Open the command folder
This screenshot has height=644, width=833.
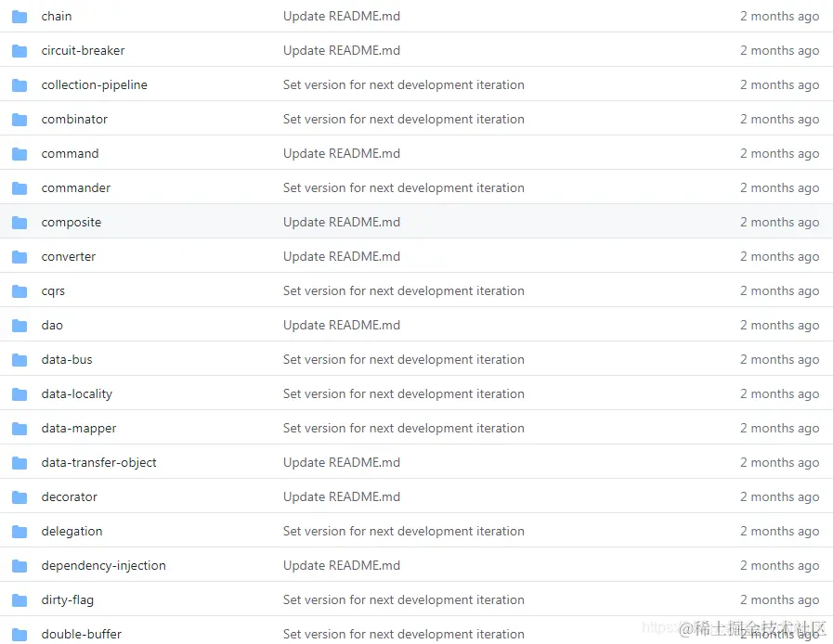point(71,153)
